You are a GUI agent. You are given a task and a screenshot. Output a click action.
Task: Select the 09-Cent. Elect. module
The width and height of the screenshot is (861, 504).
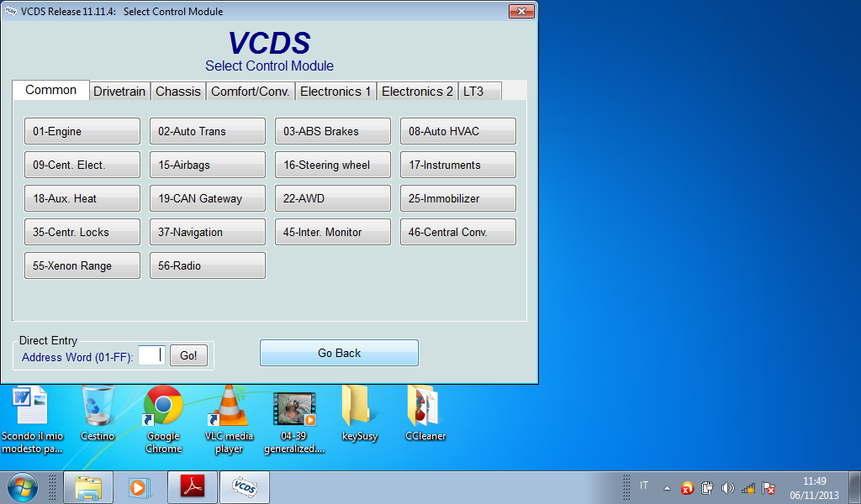(x=82, y=165)
